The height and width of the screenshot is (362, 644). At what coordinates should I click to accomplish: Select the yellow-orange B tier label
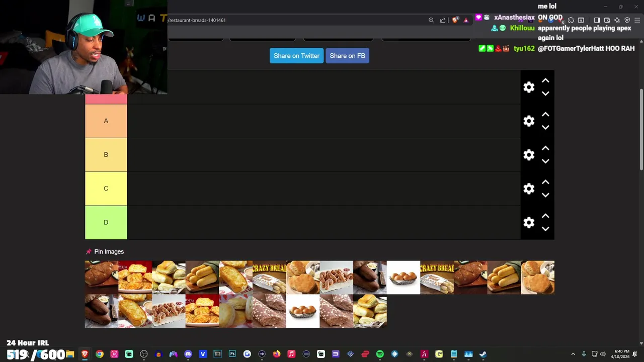[x=106, y=155]
